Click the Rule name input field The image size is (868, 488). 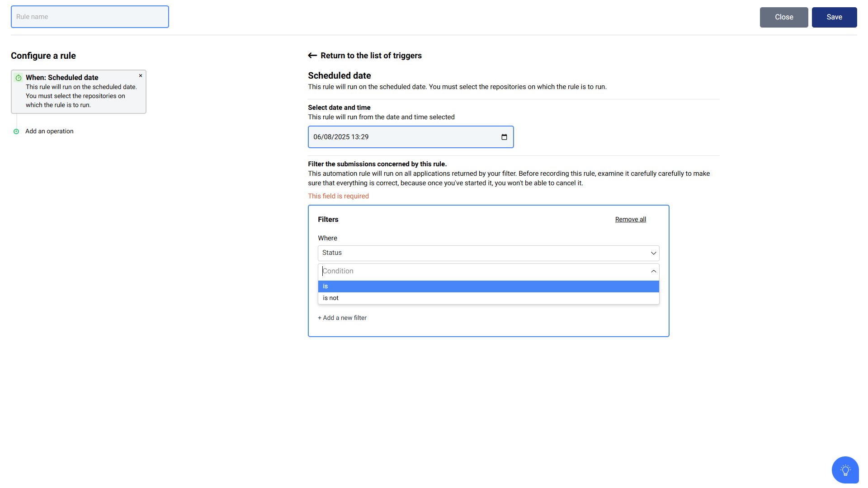[x=90, y=17]
